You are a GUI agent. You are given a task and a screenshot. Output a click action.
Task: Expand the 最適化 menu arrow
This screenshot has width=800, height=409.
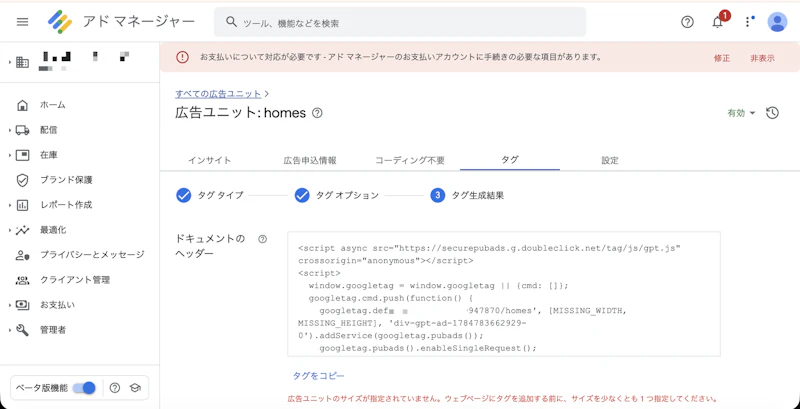click(10, 230)
